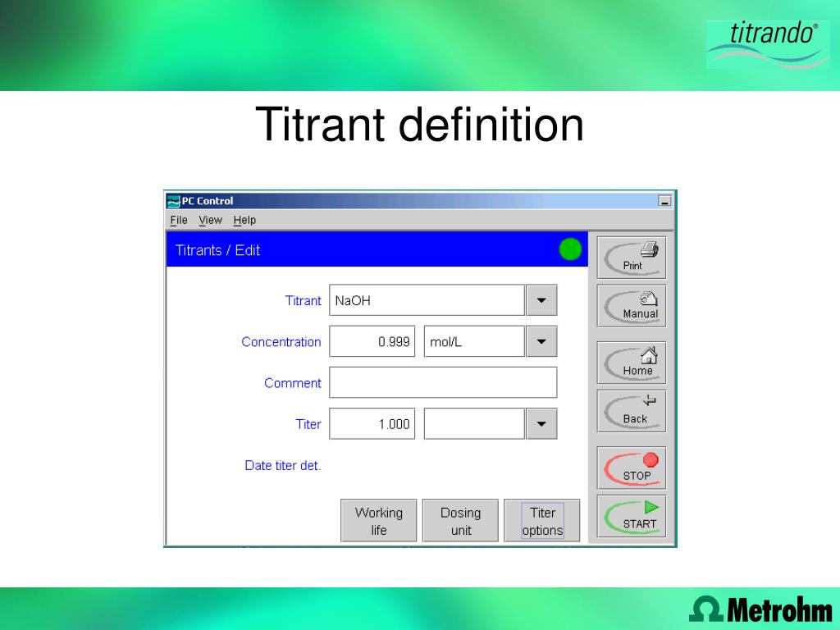Screen dimensions: 840x630
Task: Click the Titer label
Action: click(308, 424)
